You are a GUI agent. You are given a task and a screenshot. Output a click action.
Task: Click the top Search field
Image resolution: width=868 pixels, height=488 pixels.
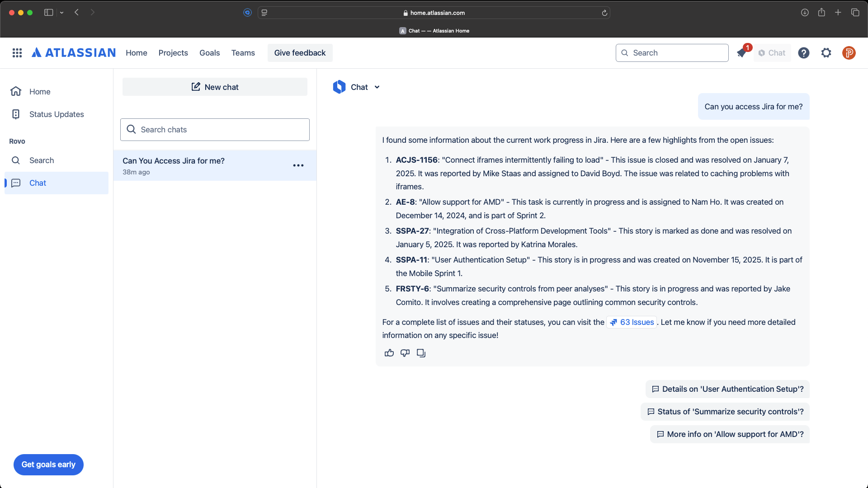(x=672, y=53)
